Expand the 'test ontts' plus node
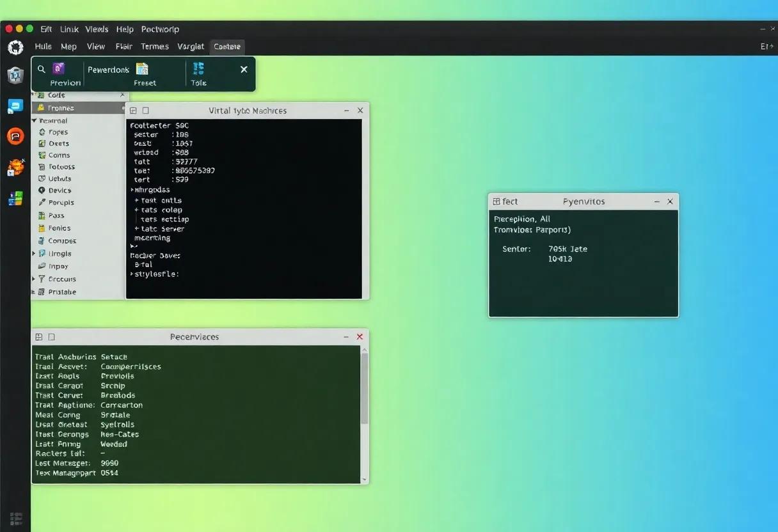This screenshot has width=778, height=532. [x=136, y=201]
